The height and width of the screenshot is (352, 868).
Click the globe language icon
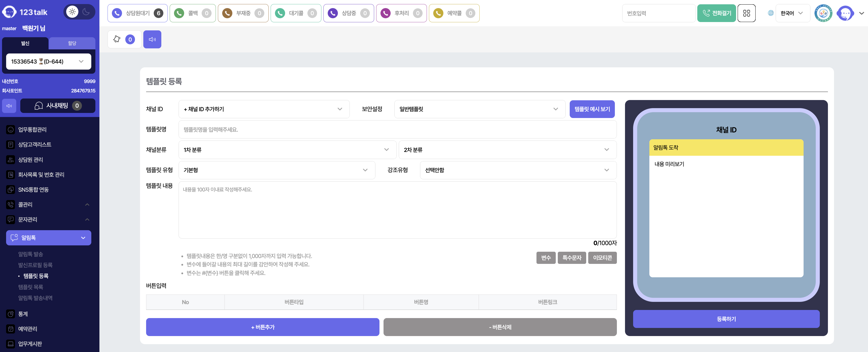coord(771,13)
